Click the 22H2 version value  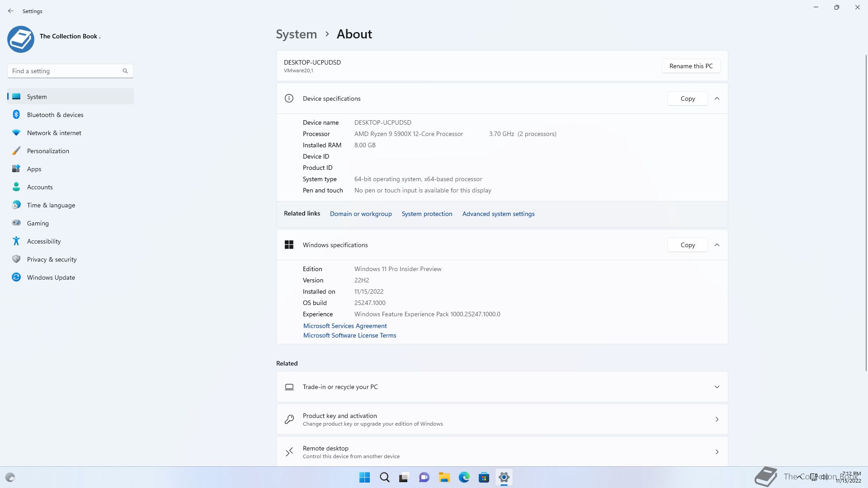click(x=362, y=280)
